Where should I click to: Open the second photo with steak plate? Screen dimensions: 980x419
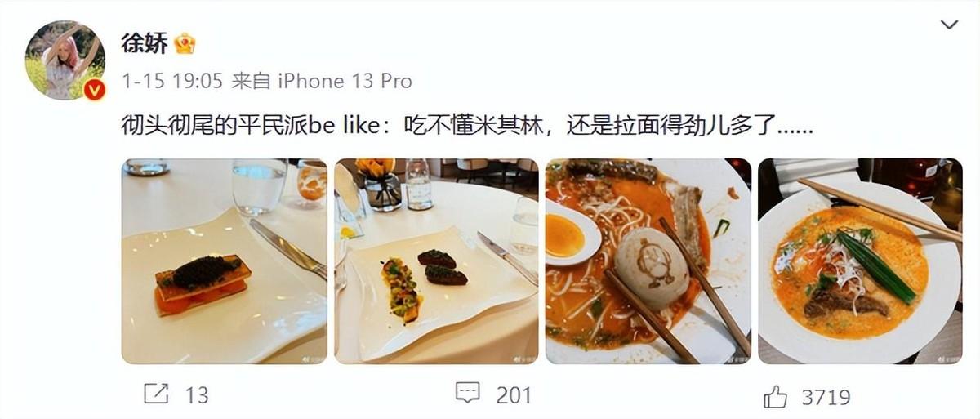pyautogui.click(x=436, y=261)
